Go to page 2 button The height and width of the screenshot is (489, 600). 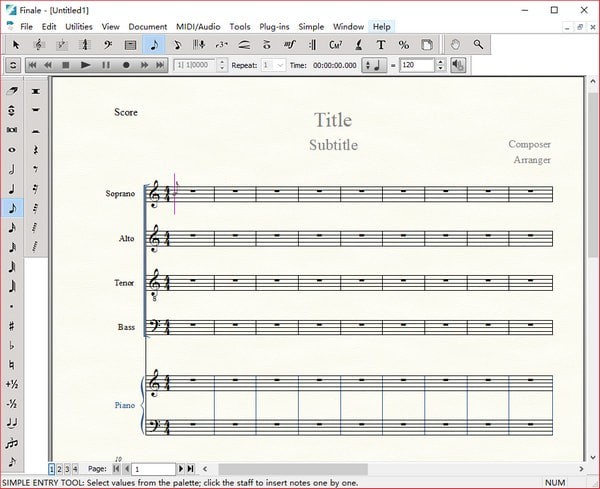pos(60,468)
